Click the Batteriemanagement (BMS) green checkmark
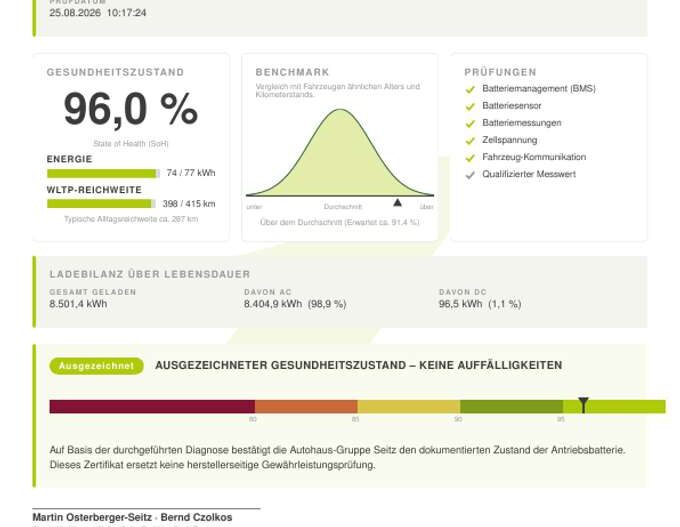680x527 pixels. (470, 89)
